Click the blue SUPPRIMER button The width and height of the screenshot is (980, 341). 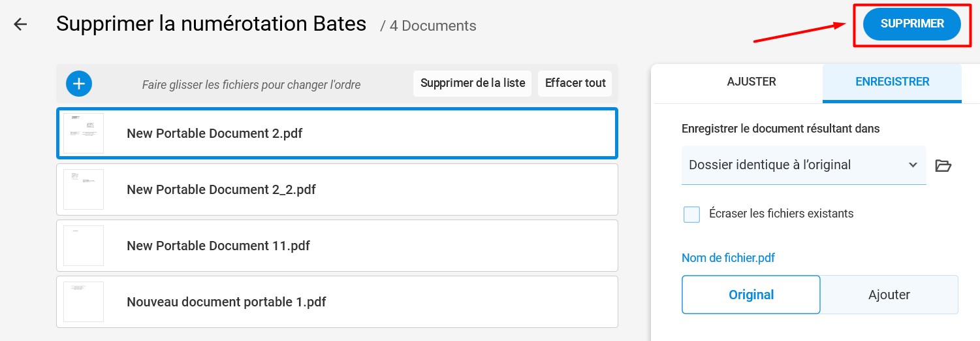tap(912, 24)
